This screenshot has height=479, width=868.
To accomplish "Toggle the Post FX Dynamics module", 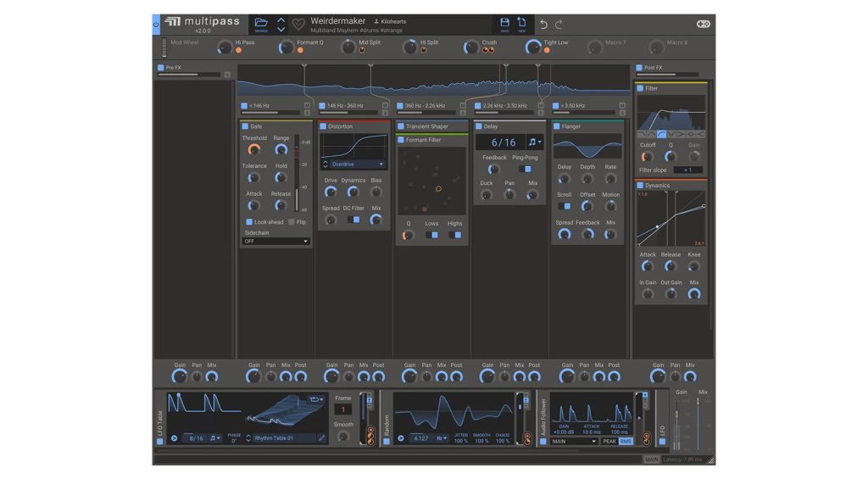I will pos(641,186).
